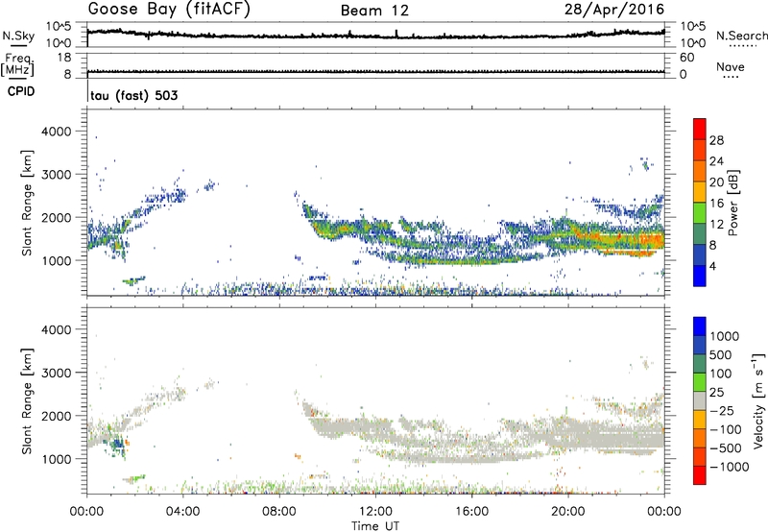Image resolution: width=768 pixels, height=532 pixels.
Task: Click the '4000' range tick of velocity panel
Action: [x=57, y=329]
